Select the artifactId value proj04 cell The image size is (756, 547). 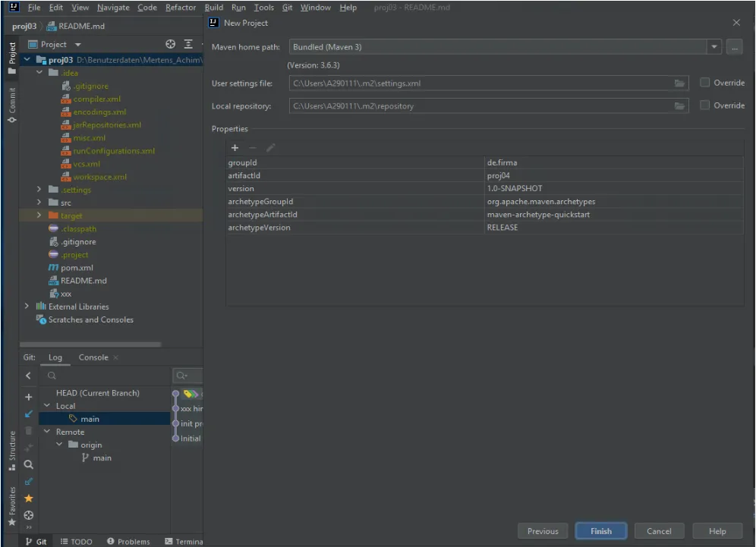[614, 175]
